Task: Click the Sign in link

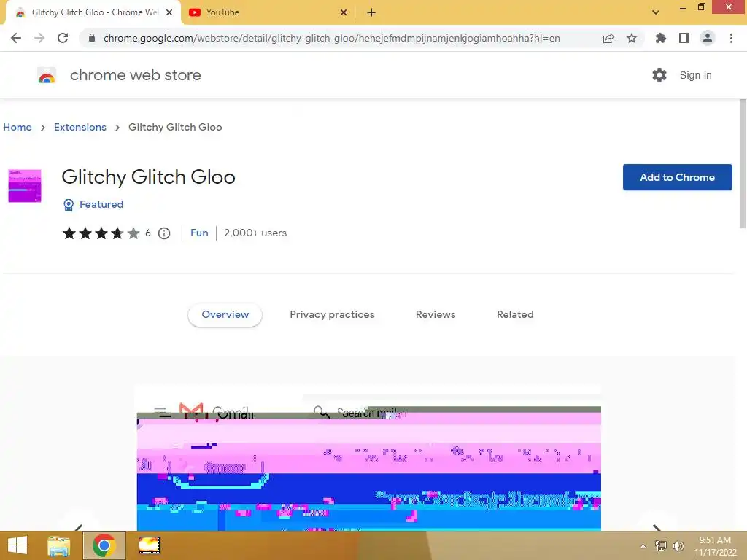Action: coord(695,75)
